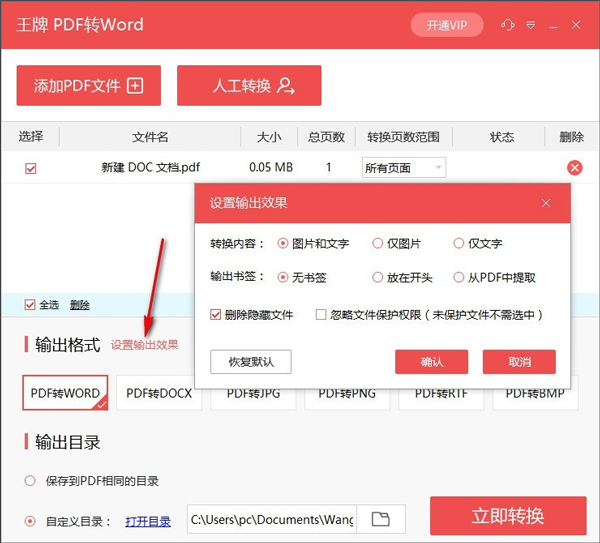Open the title bar dropdown menu icon
This screenshot has height=543, width=600.
click(530, 26)
